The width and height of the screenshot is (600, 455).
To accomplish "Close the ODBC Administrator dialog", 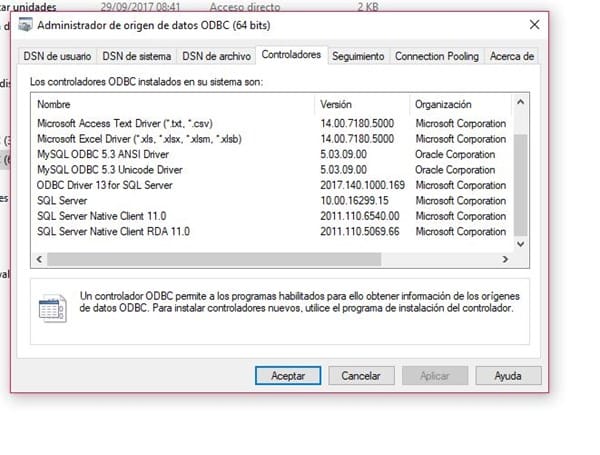I will tap(534, 25).
